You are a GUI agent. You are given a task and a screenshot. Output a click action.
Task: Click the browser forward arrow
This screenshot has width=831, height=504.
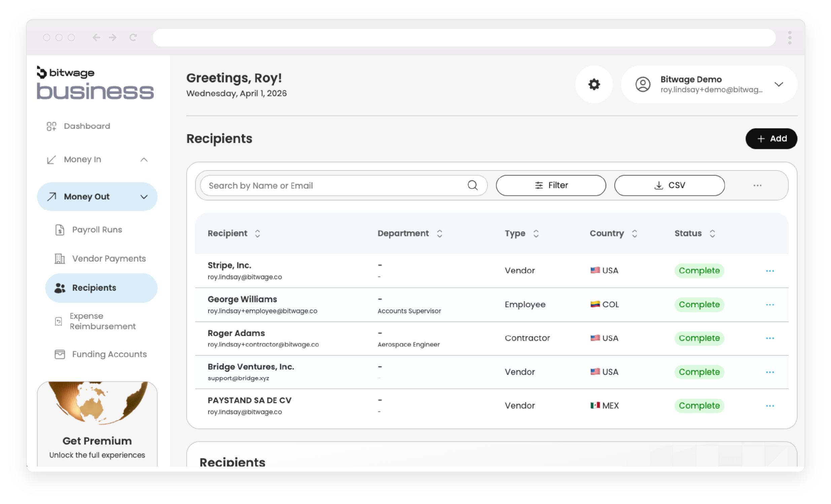pos(113,37)
